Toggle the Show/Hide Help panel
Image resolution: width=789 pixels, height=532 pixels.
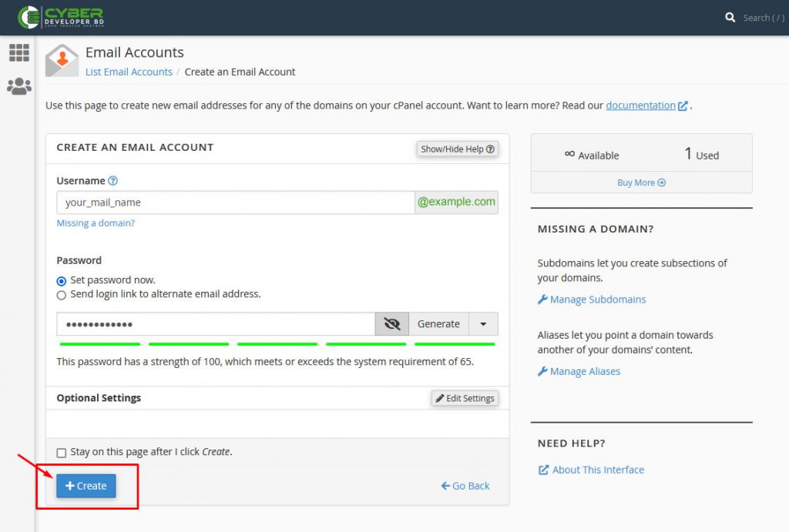457,149
